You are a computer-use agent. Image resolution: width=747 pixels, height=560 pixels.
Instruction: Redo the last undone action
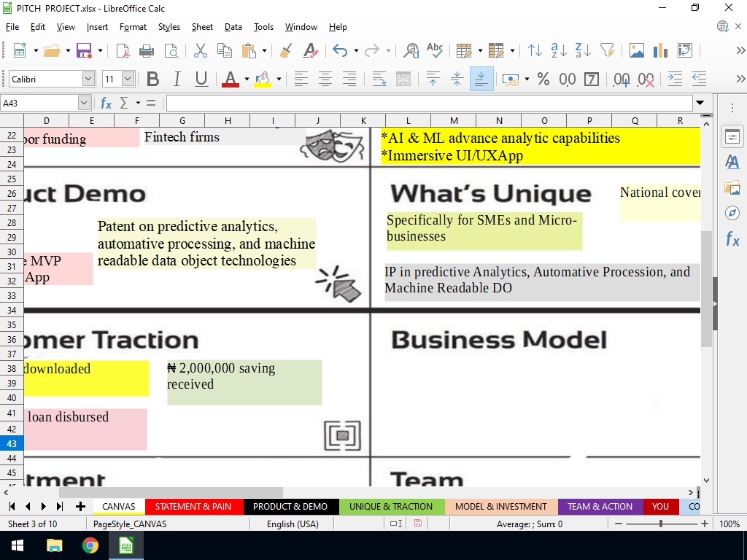point(372,50)
